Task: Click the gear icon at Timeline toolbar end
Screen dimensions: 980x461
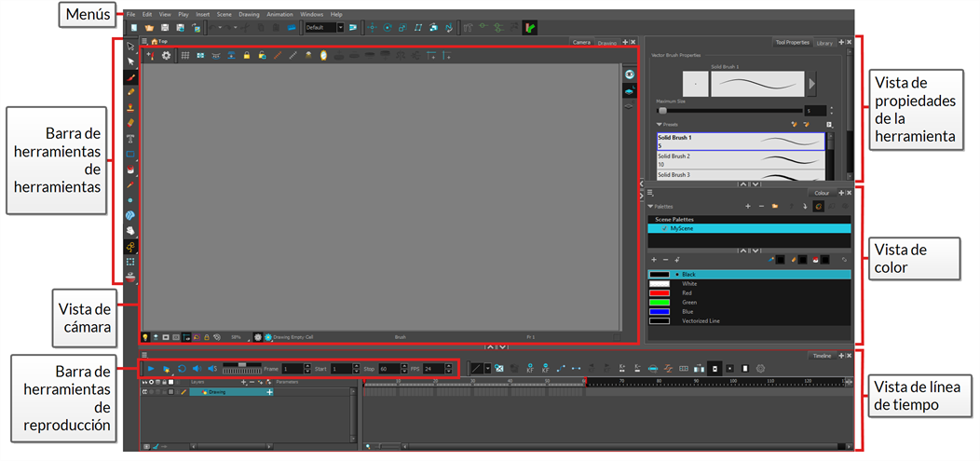Action: coord(761,369)
